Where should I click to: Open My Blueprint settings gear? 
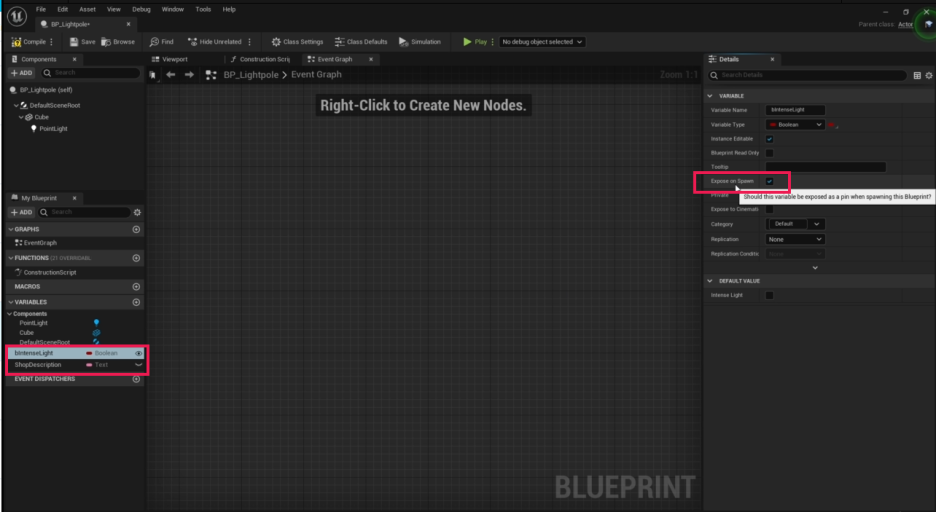point(137,212)
